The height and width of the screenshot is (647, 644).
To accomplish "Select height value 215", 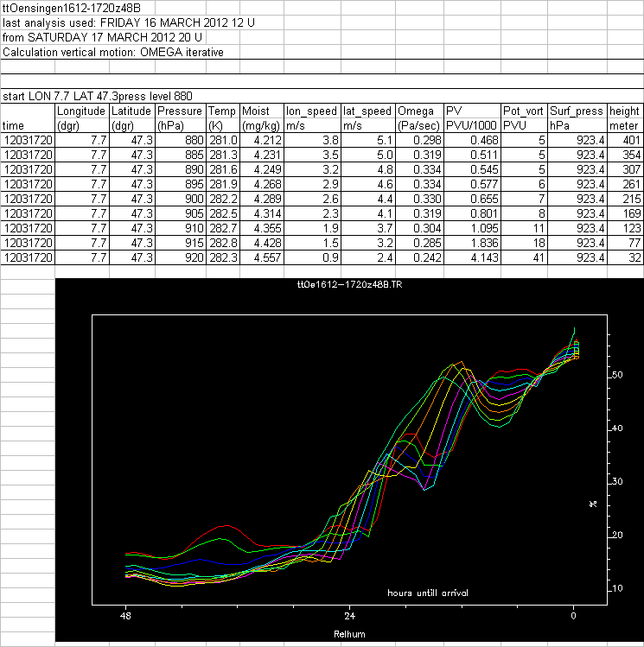I will 625,199.
